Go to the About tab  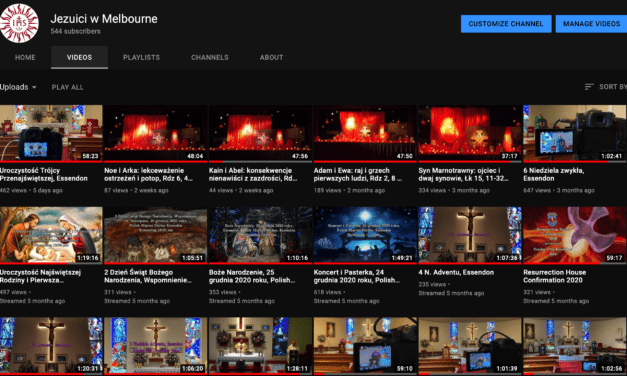[272, 57]
